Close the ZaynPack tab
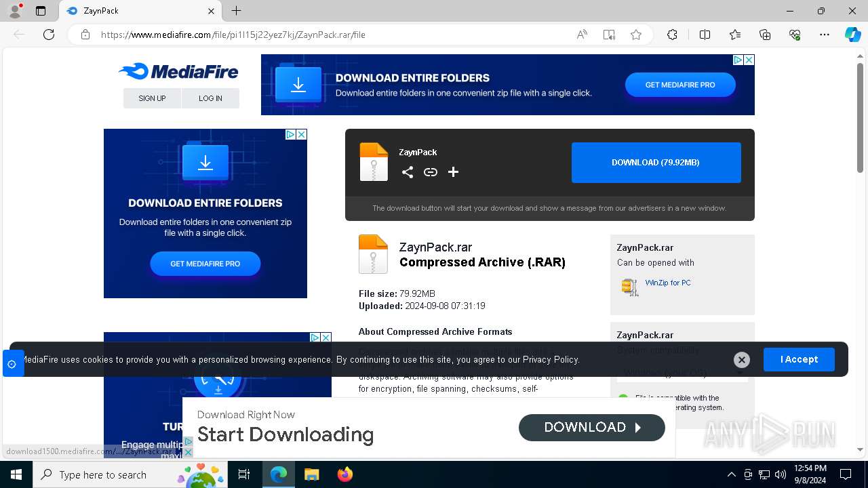 click(x=211, y=11)
